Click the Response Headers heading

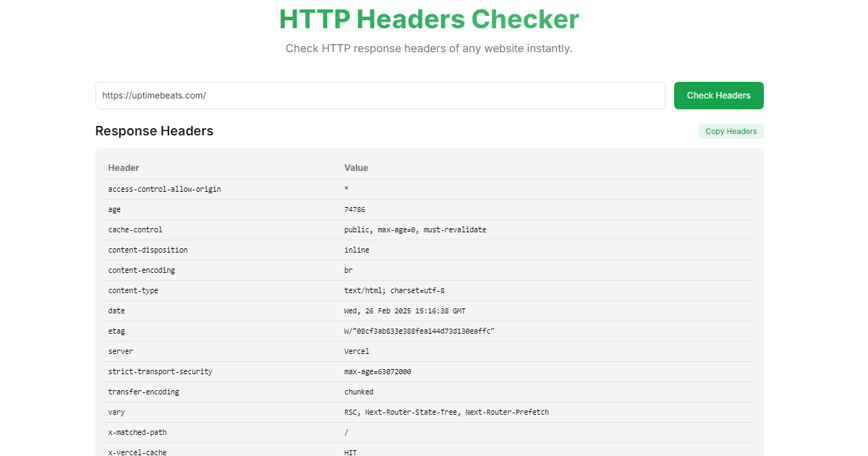click(x=154, y=131)
